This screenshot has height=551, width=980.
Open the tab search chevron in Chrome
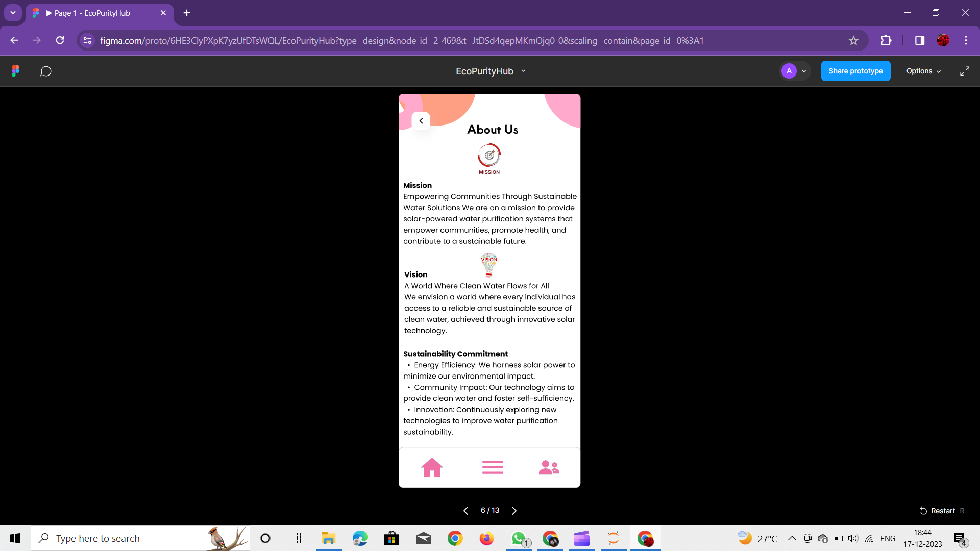click(x=13, y=13)
